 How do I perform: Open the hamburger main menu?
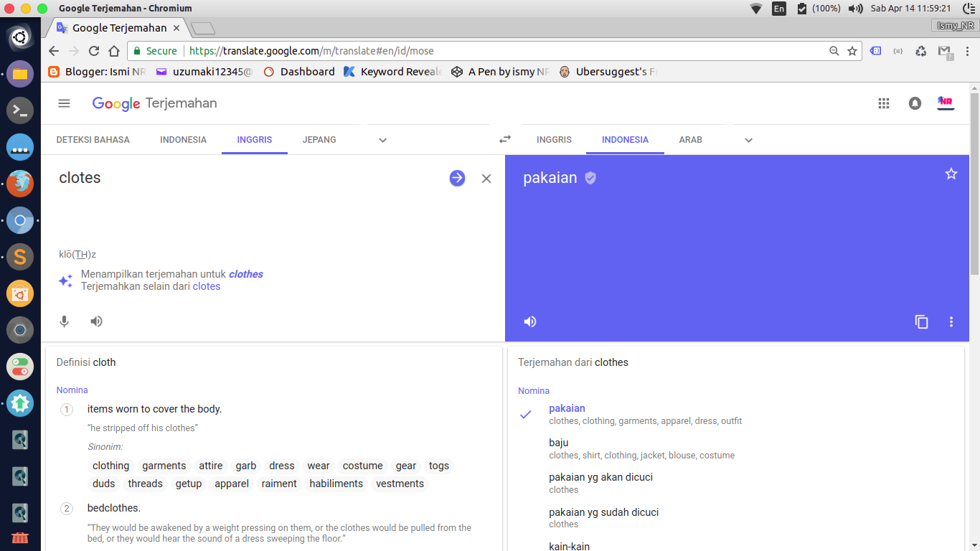[x=65, y=103]
